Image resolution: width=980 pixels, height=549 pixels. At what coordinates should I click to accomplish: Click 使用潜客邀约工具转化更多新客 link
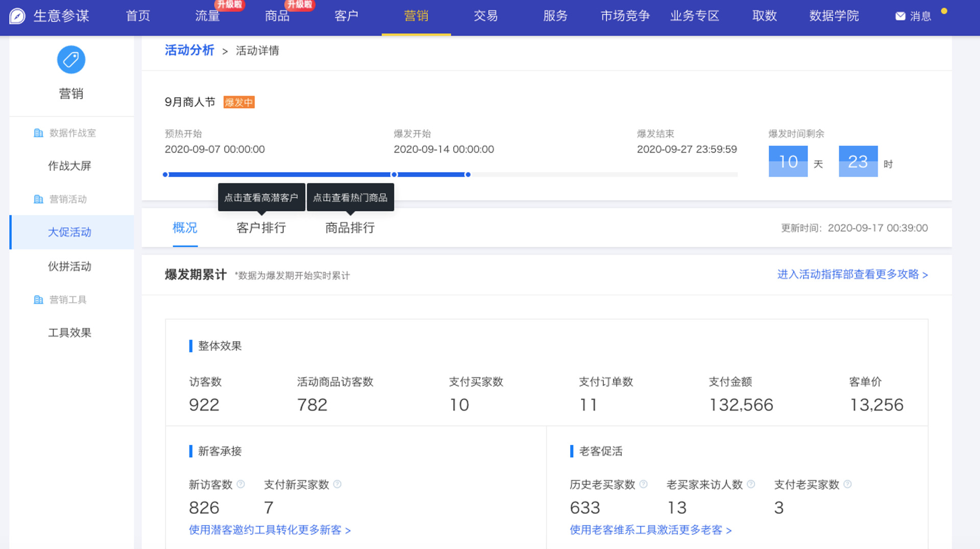(x=269, y=530)
